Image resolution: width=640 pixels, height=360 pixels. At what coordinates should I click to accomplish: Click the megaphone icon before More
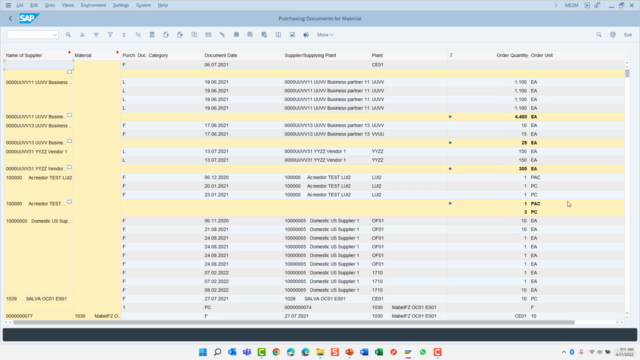point(306,35)
